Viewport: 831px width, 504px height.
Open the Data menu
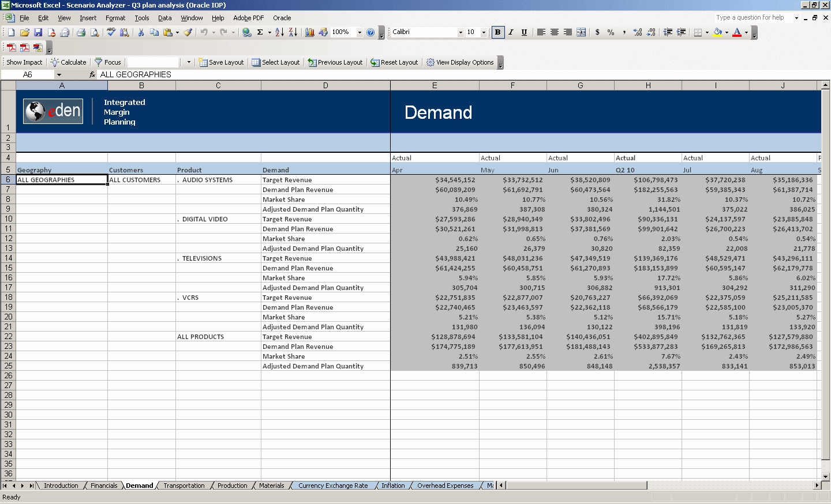tap(164, 18)
